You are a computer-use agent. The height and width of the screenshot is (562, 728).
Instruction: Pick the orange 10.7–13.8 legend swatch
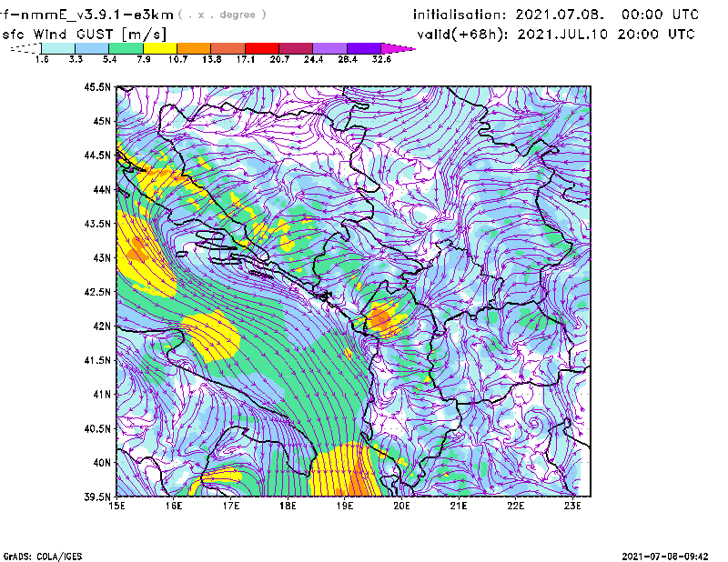(x=194, y=48)
